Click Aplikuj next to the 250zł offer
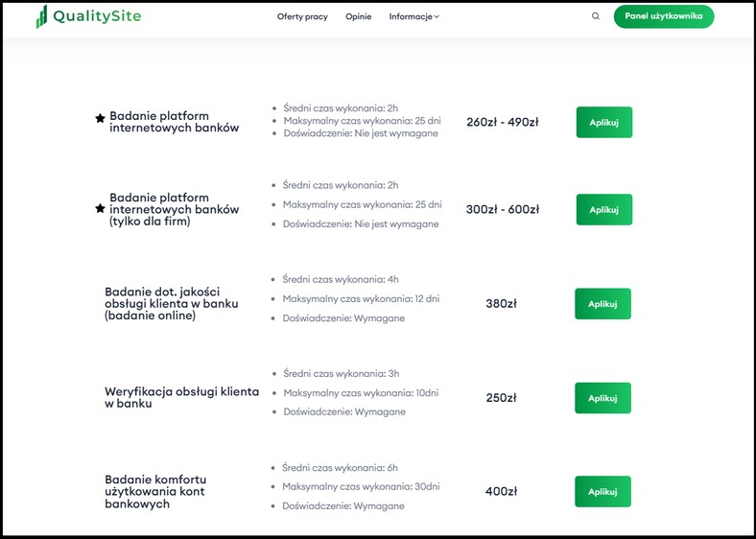The height and width of the screenshot is (539, 756). click(602, 398)
